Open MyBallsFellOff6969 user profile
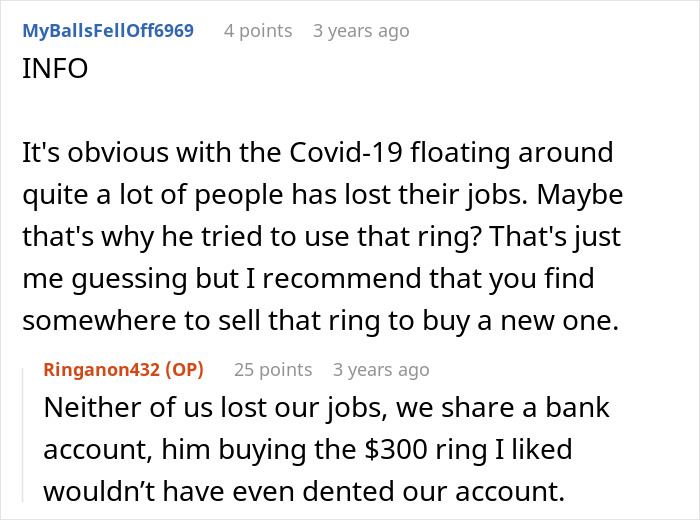Image resolution: width=700 pixels, height=520 pixels. click(x=107, y=31)
